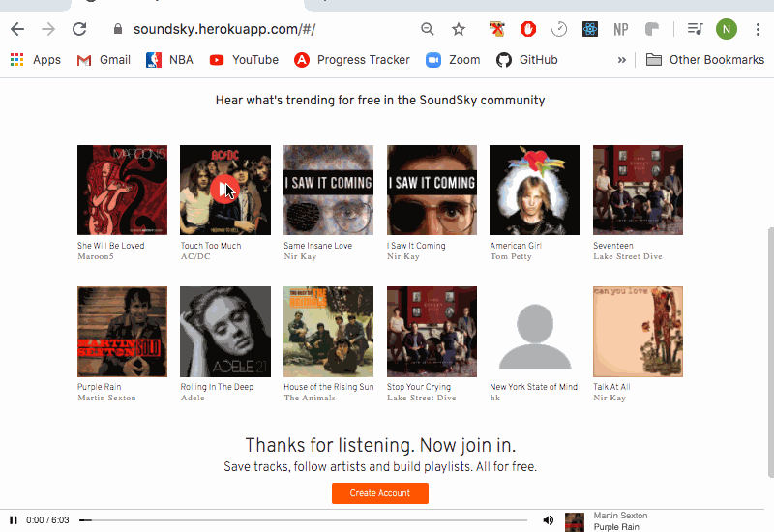
Task: Open Apps bookmark shortcut
Action: coord(36,60)
